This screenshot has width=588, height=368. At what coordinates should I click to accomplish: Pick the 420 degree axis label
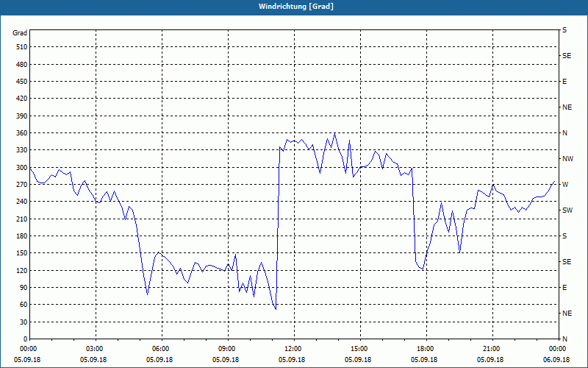tap(21, 99)
